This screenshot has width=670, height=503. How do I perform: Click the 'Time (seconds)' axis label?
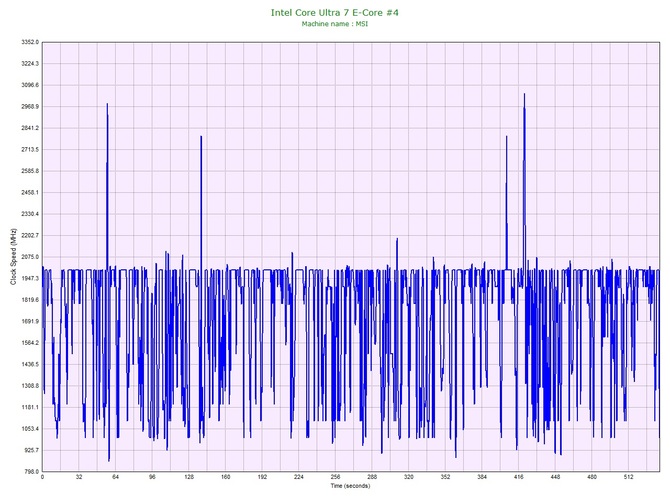coord(350,486)
